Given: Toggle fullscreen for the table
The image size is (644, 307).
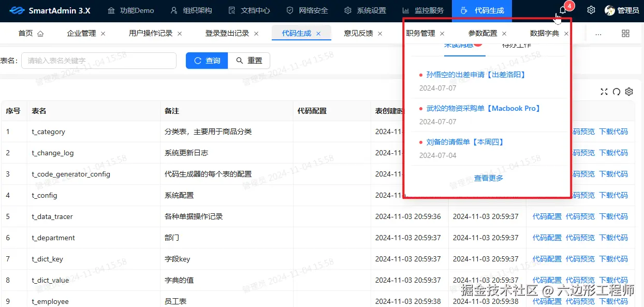Looking at the screenshot, I should pos(604,92).
